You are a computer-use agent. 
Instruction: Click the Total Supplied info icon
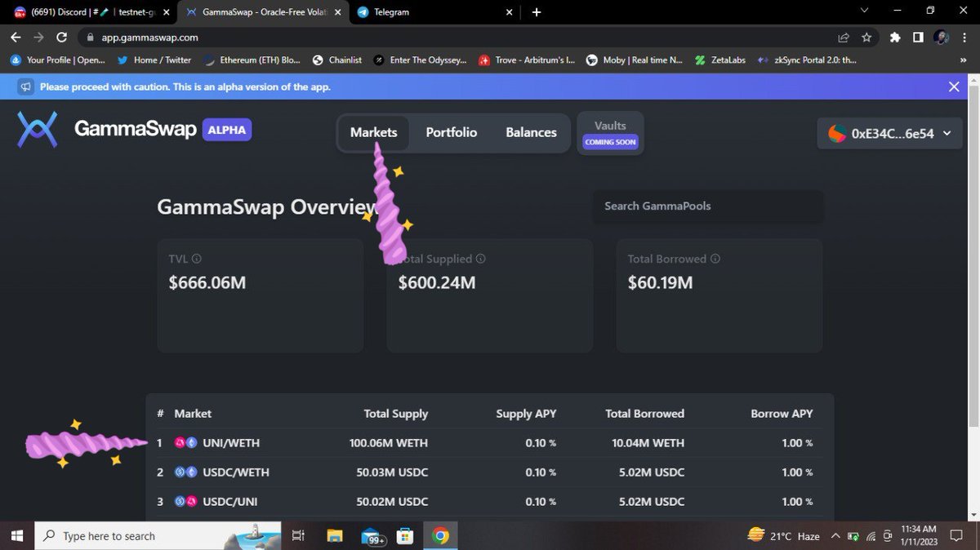(480, 259)
